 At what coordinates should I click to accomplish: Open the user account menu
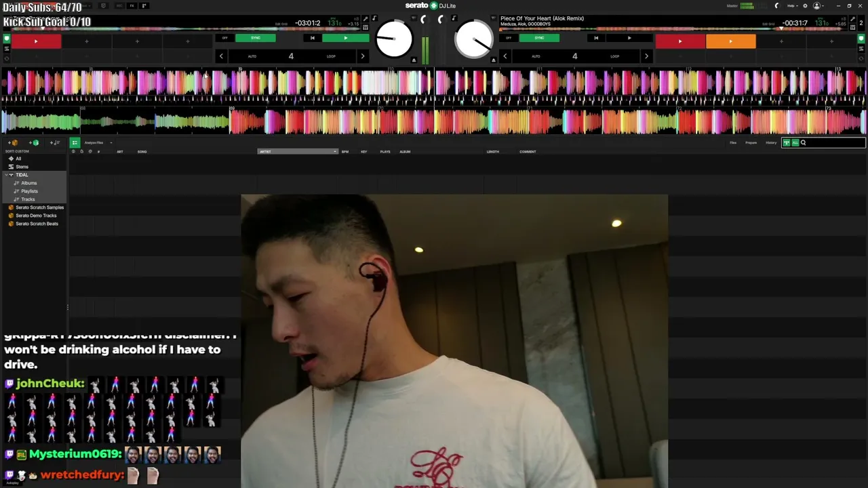tap(818, 5)
